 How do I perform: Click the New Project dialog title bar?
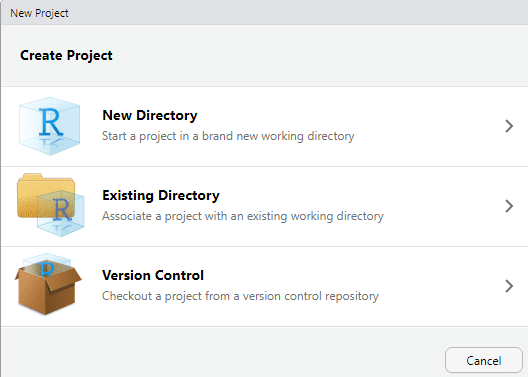click(264, 12)
